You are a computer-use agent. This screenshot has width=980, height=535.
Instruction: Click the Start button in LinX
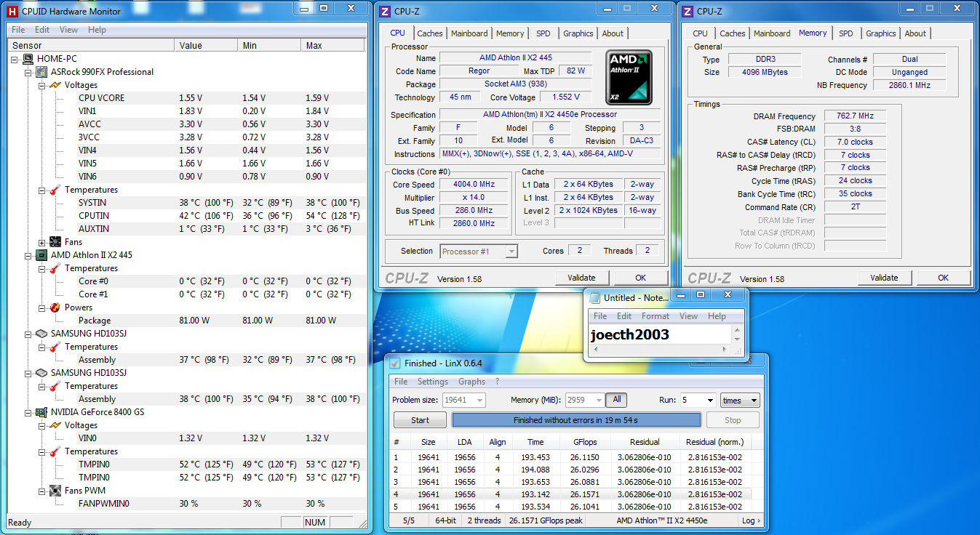421,420
